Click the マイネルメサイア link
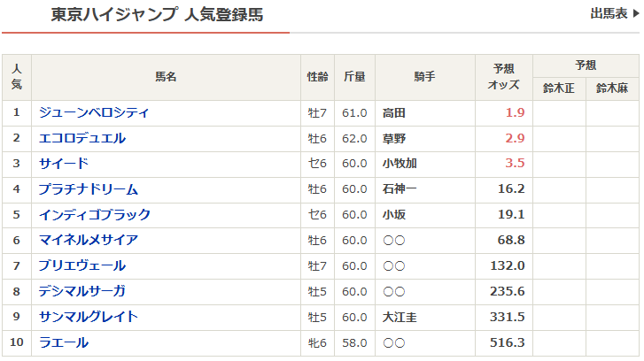 [x=89, y=240]
